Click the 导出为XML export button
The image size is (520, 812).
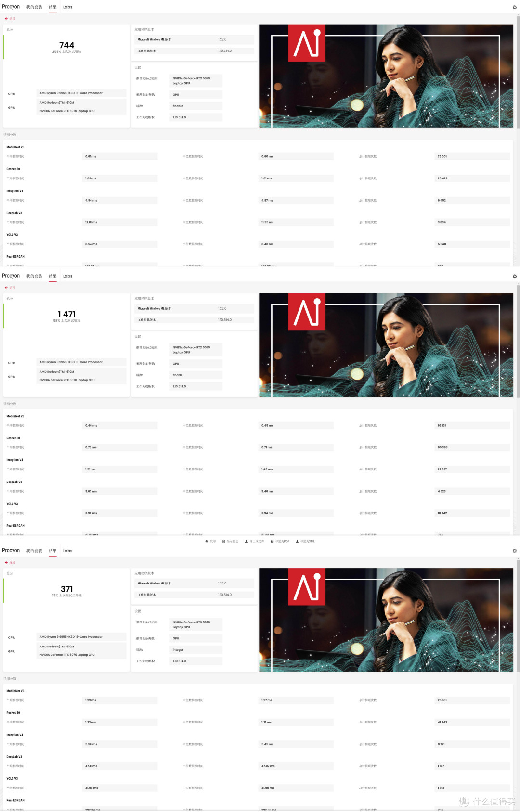pyautogui.click(x=305, y=541)
